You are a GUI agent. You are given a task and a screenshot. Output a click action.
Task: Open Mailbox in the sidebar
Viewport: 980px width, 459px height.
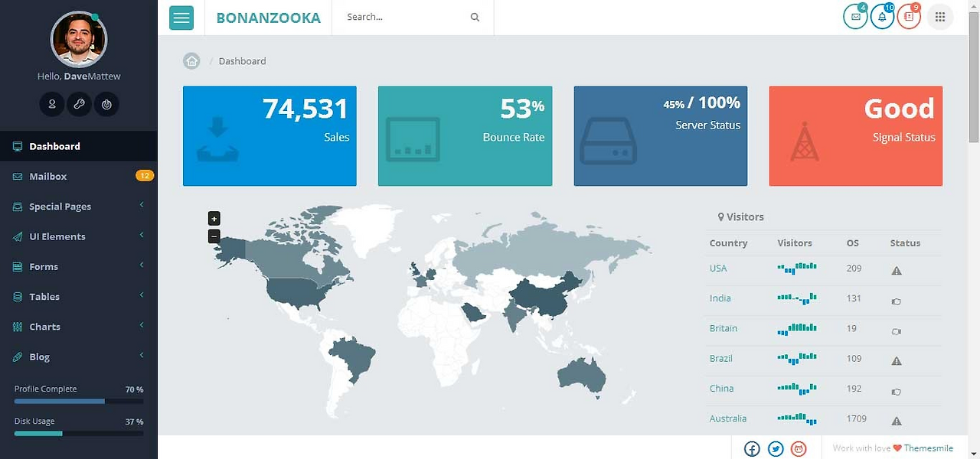[78, 176]
